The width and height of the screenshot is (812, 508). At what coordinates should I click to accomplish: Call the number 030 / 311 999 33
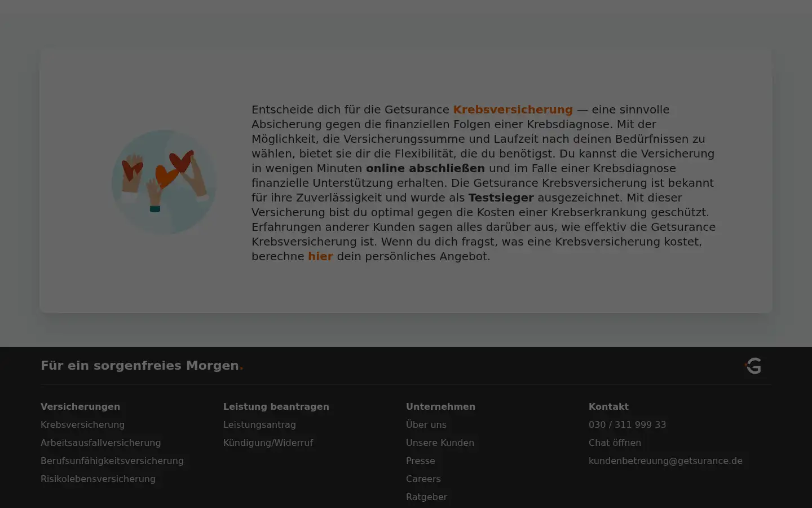pos(627,424)
